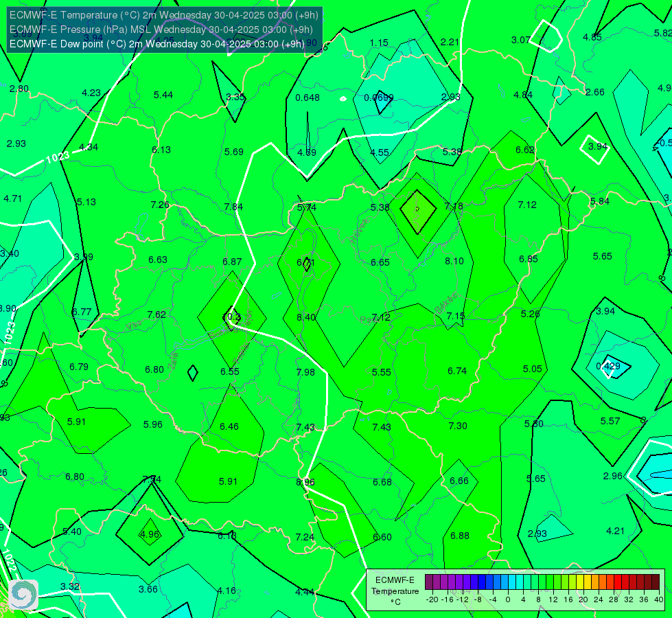Click the 7.84 temperature value

point(233,207)
